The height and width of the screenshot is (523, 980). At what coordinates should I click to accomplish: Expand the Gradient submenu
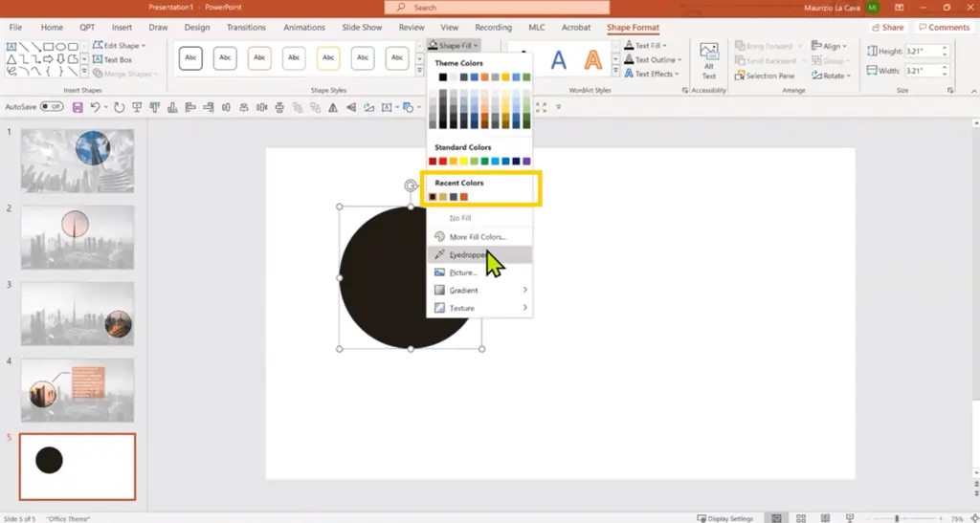pos(479,291)
